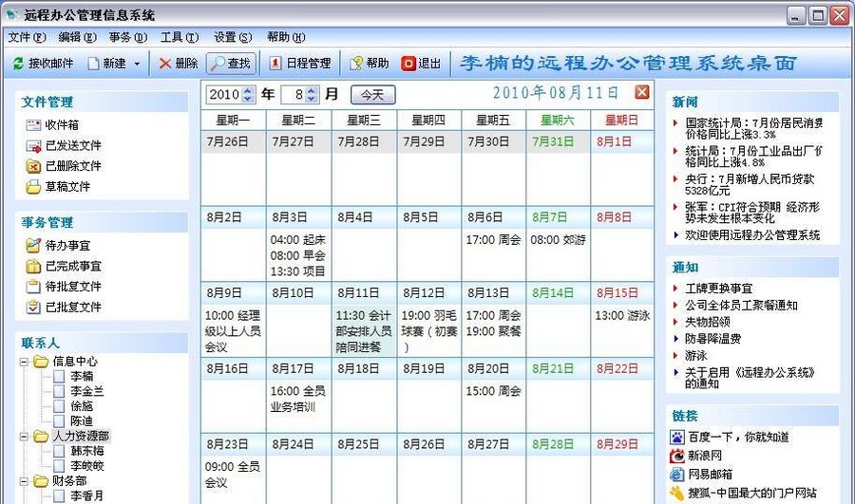
Task: Decrease the month with the down arrow
Action: [312, 99]
